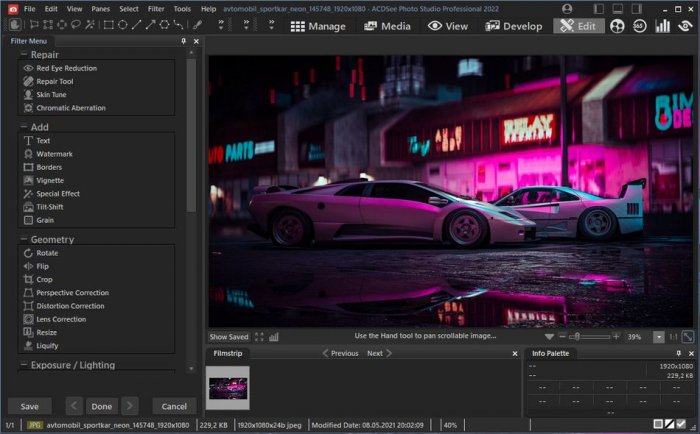Choose the magic wand selection tool
The image size is (700, 434).
pos(91,24)
